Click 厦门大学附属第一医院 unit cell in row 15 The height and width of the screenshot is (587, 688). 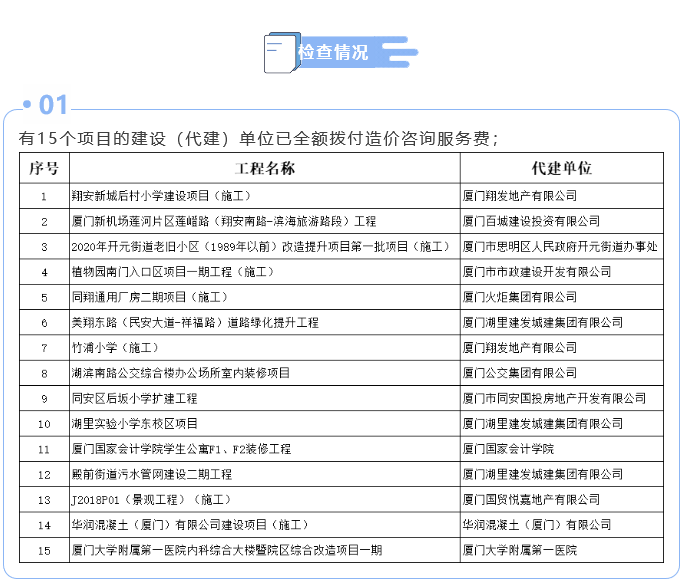[x=562, y=550]
